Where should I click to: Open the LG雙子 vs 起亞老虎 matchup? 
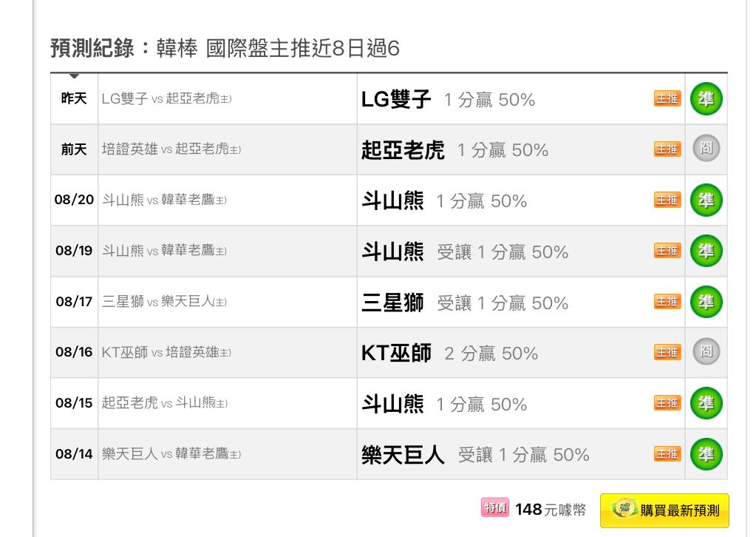tap(167, 98)
